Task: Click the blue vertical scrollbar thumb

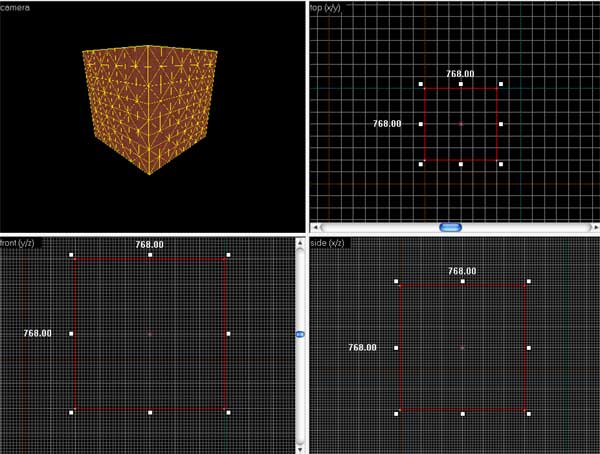Action: (300, 334)
